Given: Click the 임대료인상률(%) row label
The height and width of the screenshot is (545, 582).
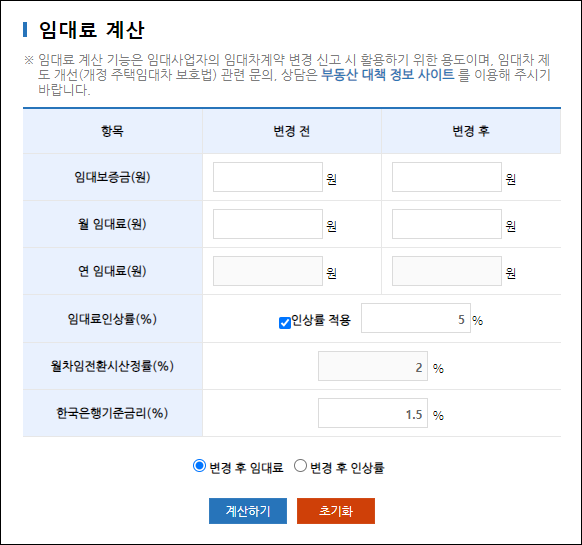Looking at the screenshot, I should coord(112,319).
